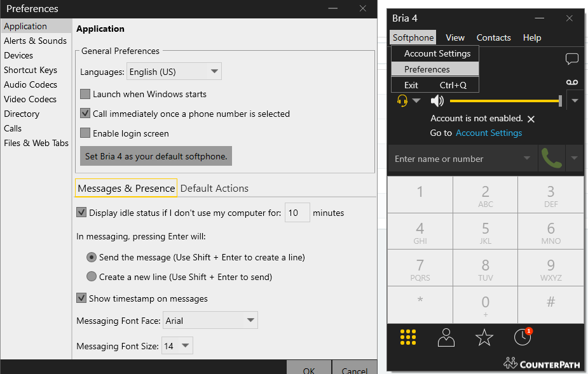Enable the login screen checkbox
Screen dimensions: 588x374
tap(85, 133)
